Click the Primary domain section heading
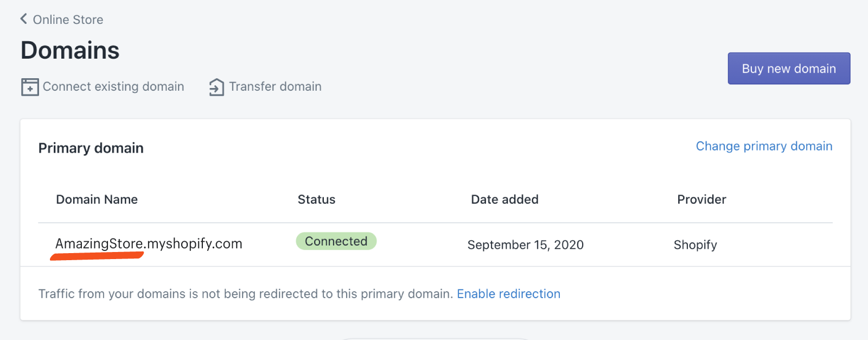 point(91,148)
